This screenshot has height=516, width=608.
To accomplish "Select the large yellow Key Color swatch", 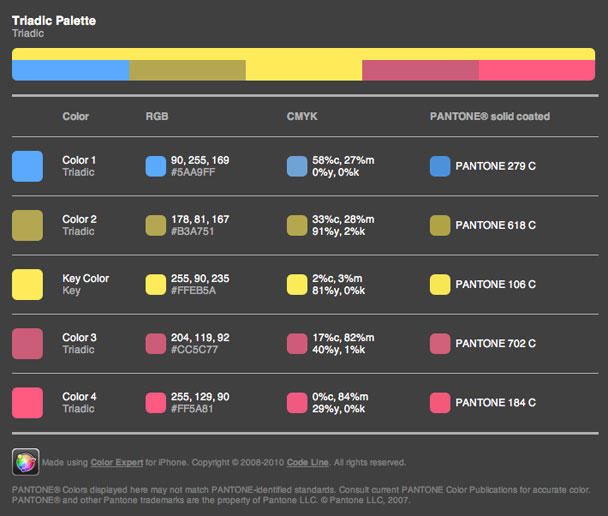I will [x=28, y=284].
